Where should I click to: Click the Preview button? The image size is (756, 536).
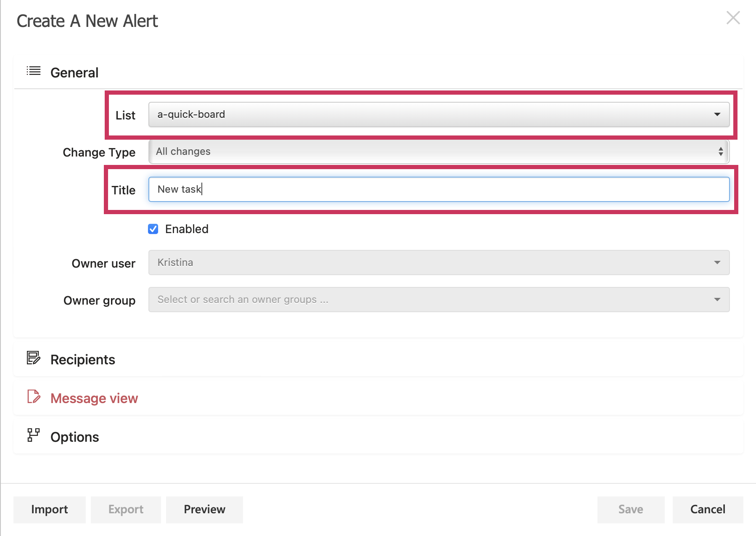pyautogui.click(x=204, y=509)
